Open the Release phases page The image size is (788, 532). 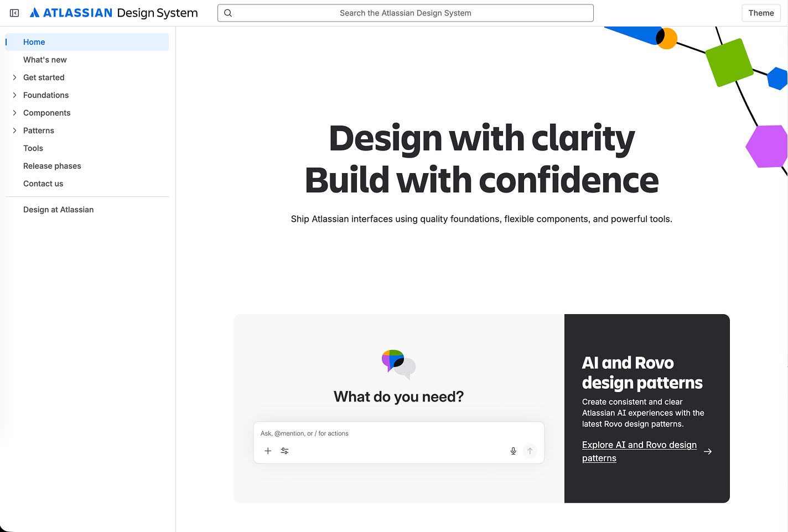tap(52, 166)
